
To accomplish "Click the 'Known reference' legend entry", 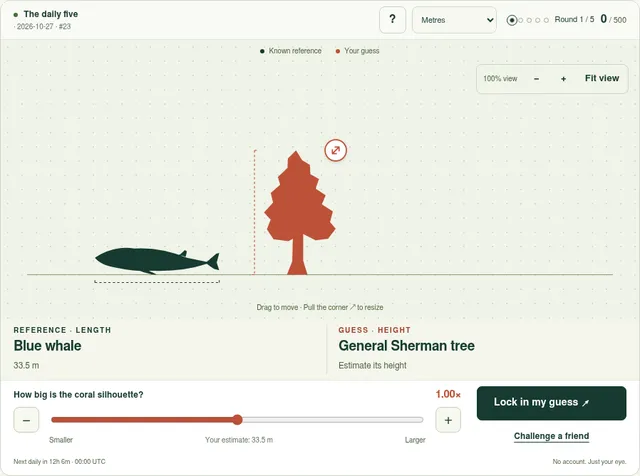I will click(291, 51).
